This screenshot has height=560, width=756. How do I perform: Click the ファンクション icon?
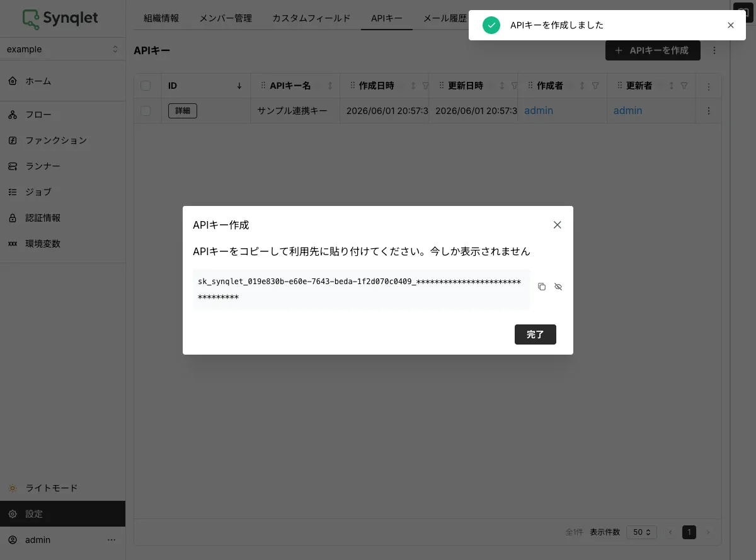click(x=13, y=140)
